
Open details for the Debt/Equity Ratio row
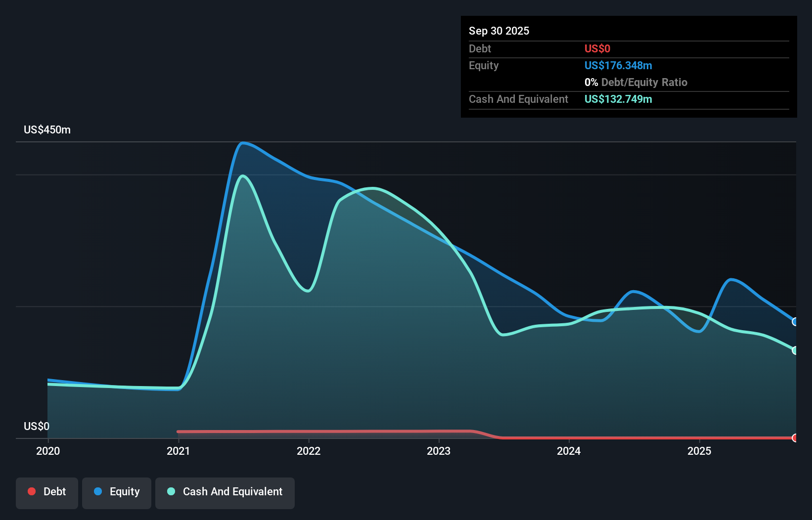[x=636, y=82]
